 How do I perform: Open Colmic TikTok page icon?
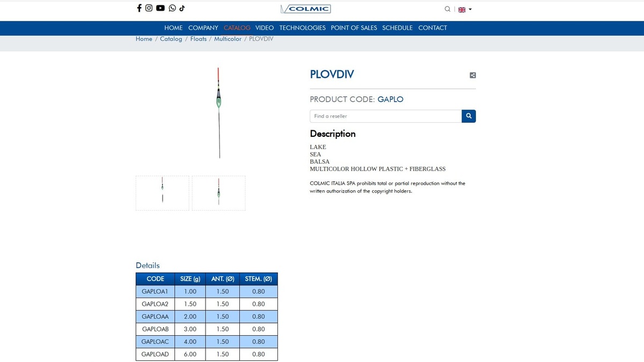182,8
